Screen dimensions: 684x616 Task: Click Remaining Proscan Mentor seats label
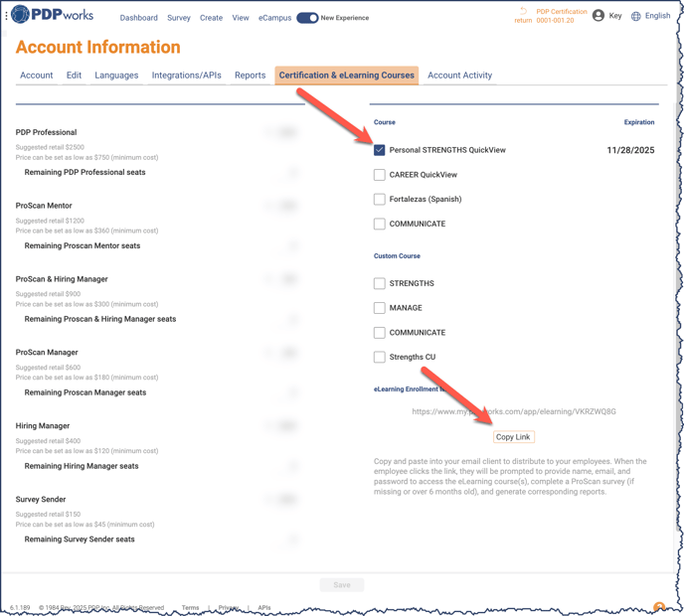click(x=83, y=245)
